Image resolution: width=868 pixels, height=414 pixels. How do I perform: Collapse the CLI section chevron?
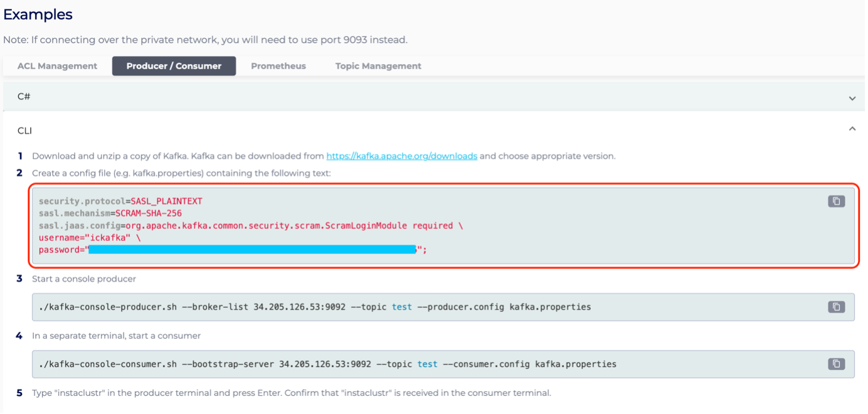(852, 129)
